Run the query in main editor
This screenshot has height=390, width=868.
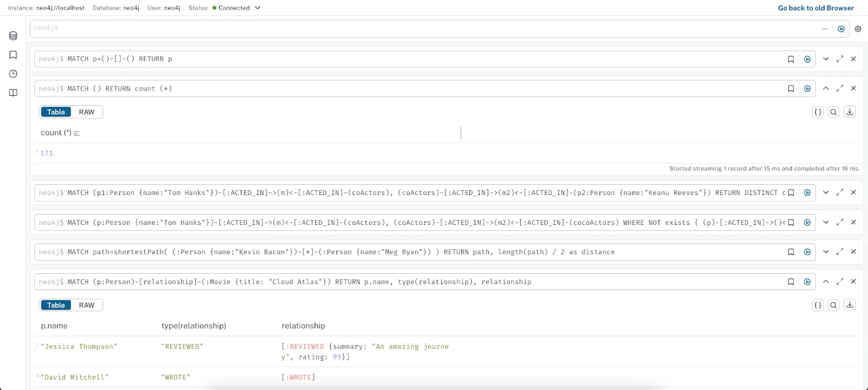click(x=841, y=29)
